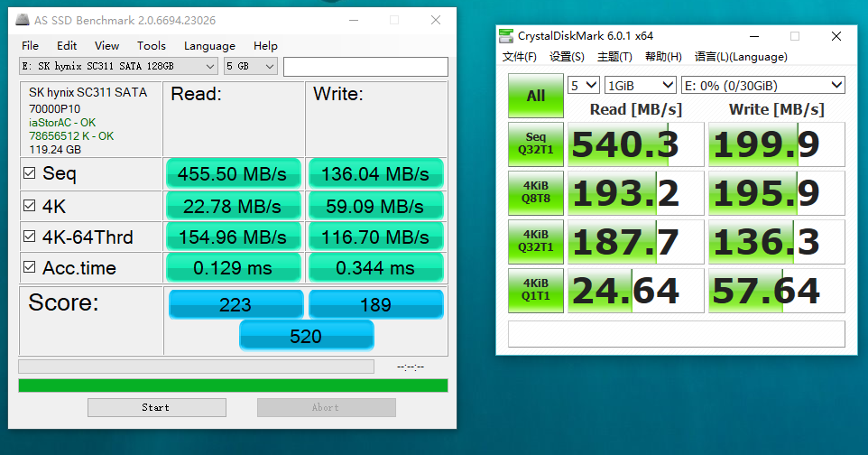Click the read score 223
The height and width of the screenshot is (455, 868).
click(x=235, y=304)
